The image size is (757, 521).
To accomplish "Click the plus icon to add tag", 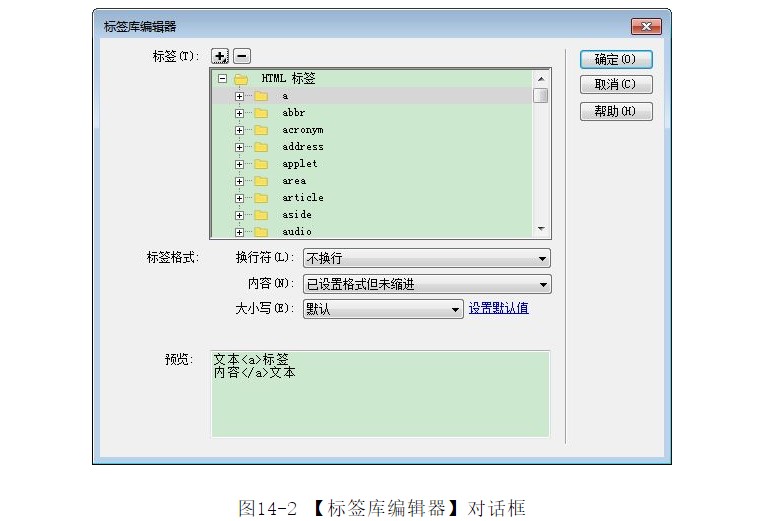I will point(221,57).
